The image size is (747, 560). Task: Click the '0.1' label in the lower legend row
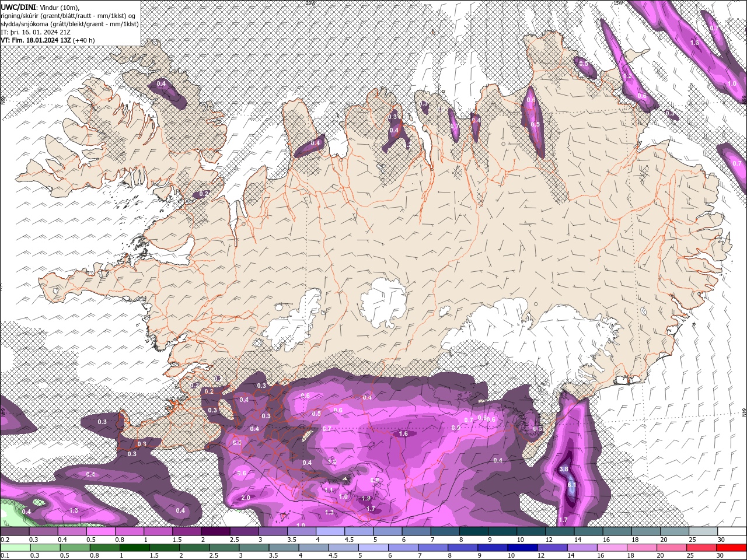click(x=4, y=556)
